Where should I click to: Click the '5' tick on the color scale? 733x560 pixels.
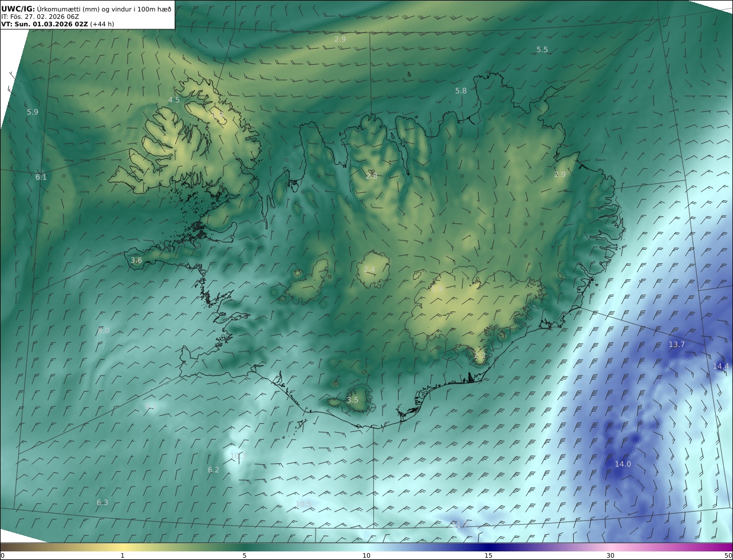click(x=245, y=555)
